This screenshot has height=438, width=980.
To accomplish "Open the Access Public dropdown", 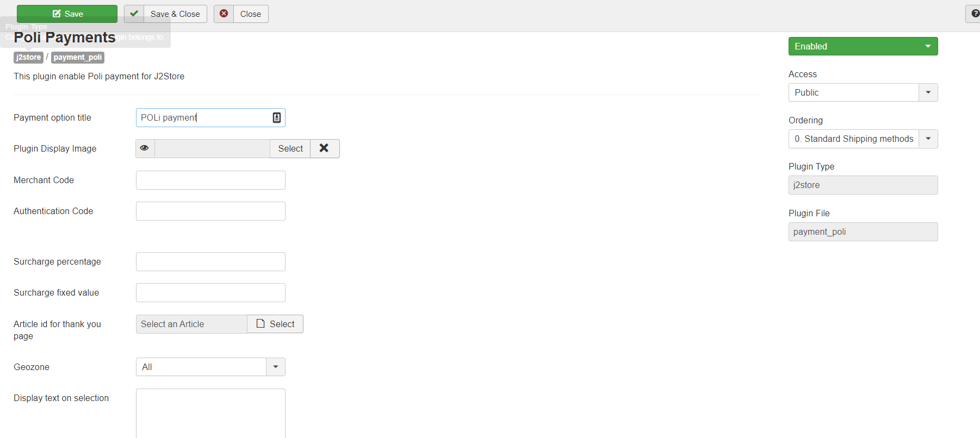I will click(x=863, y=92).
